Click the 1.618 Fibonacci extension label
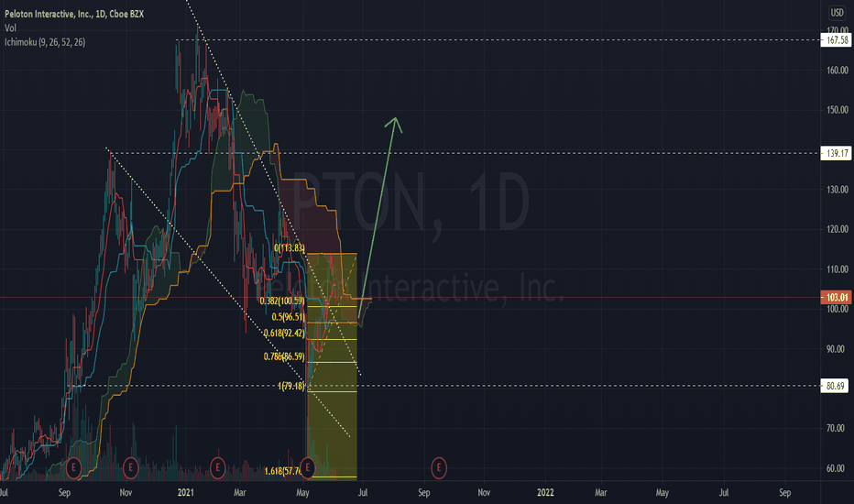 pos(282,471)
